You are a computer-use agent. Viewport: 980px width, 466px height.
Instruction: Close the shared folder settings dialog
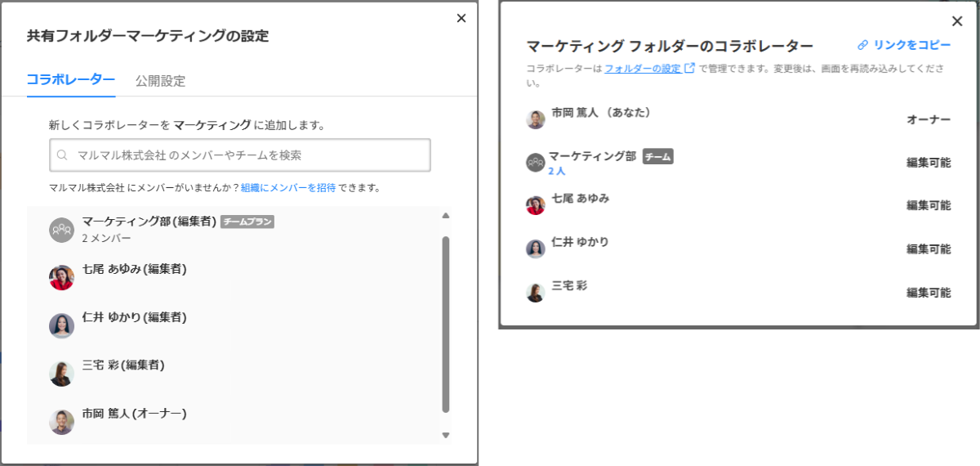tap(461, 18)
